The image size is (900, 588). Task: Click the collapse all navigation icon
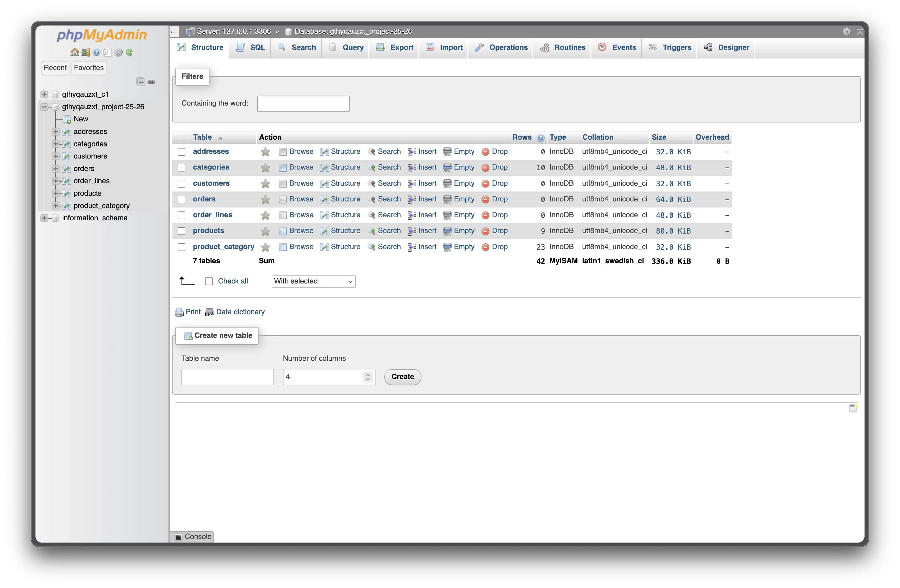(141, 82)
